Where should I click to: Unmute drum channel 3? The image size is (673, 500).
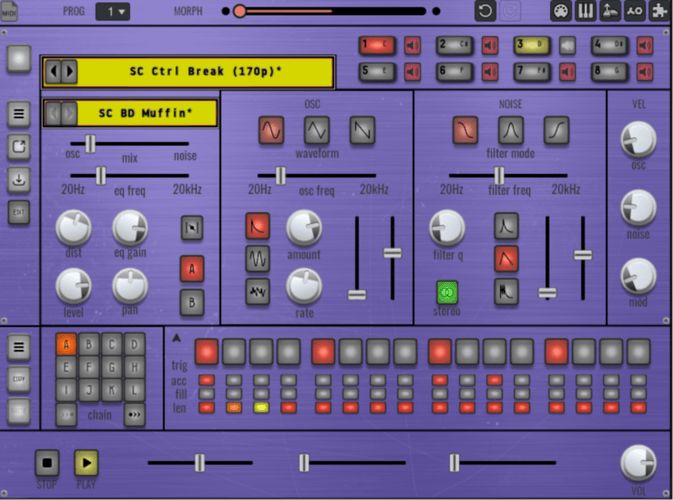[567, 45]
